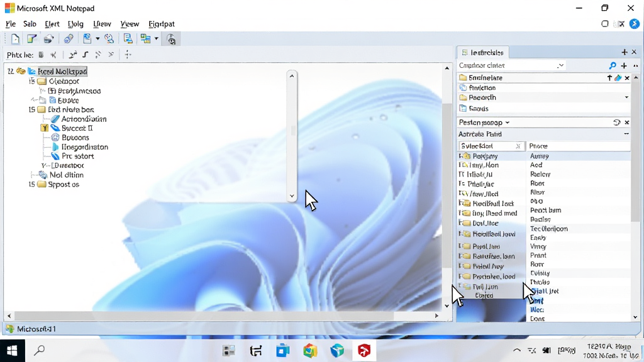644x362 pixels.
Task: Select the Actoondiaten tree item
Action: pos(84,119)
